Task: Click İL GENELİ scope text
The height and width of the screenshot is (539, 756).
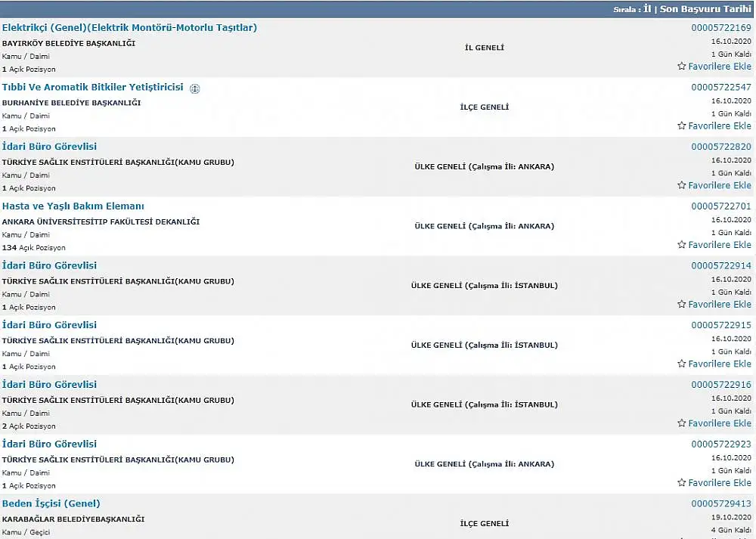Action: click(484, 47)
